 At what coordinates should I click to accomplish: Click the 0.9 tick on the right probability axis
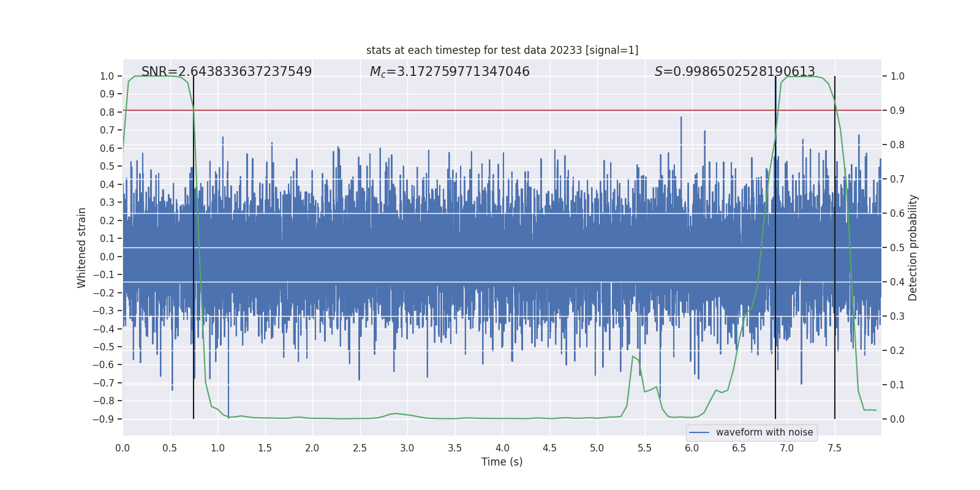897,110
